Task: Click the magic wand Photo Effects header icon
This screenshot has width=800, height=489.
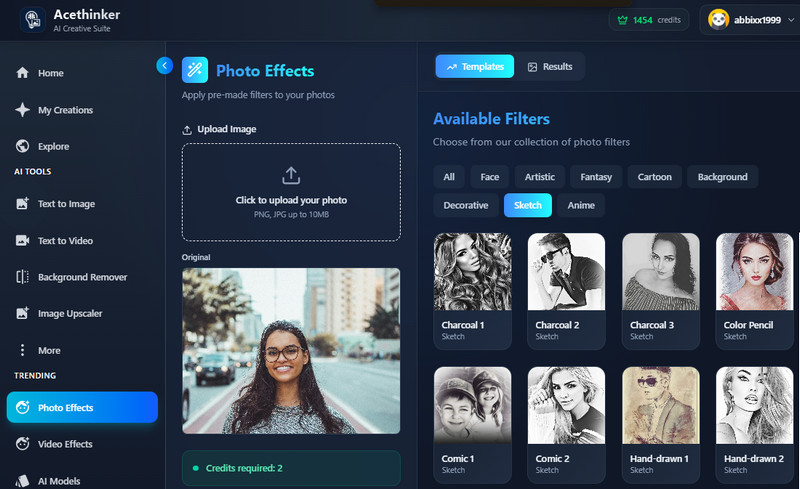Action: pyautogui.click(x=195, y=70)
